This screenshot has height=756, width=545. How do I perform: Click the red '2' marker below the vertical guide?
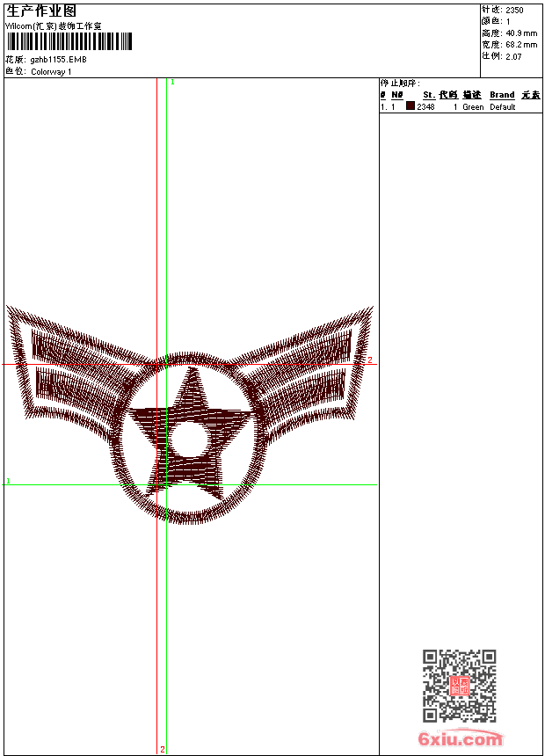163,749
